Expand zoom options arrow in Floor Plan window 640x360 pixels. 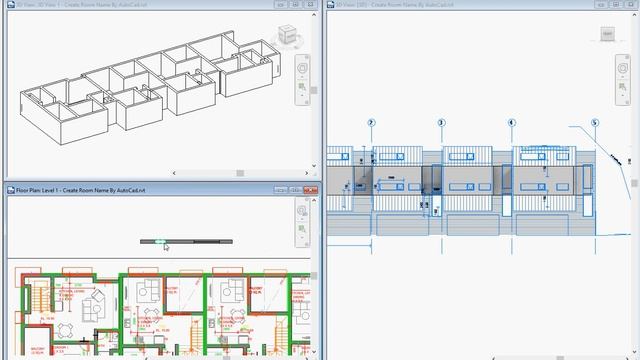click(302, 237)
